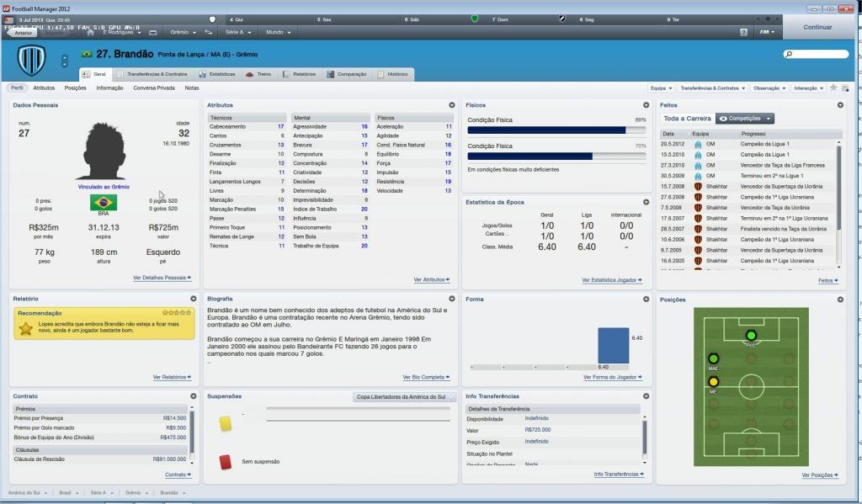The width and height of the screenshot is (862, 504).
Task: Click the 70% Condição Física bar
Action: [x=556, y=157]
